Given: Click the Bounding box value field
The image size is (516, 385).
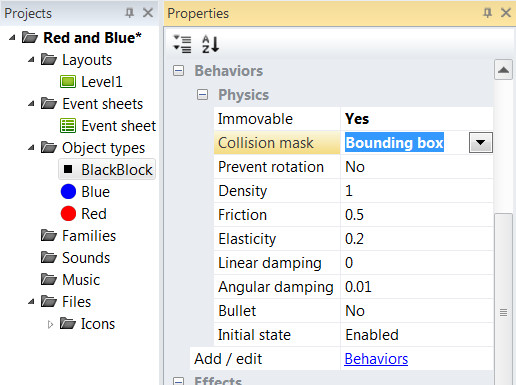Looking at the screenshot, I should click(394, 143).
